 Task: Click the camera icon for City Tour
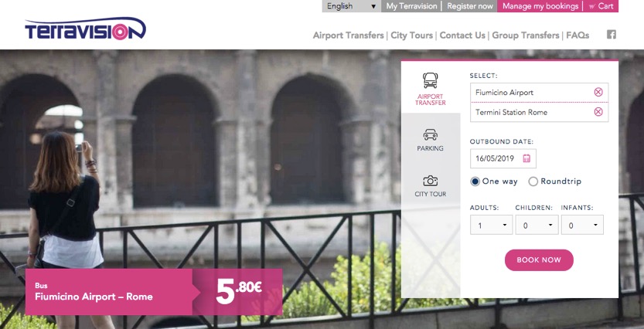point(430,181)
